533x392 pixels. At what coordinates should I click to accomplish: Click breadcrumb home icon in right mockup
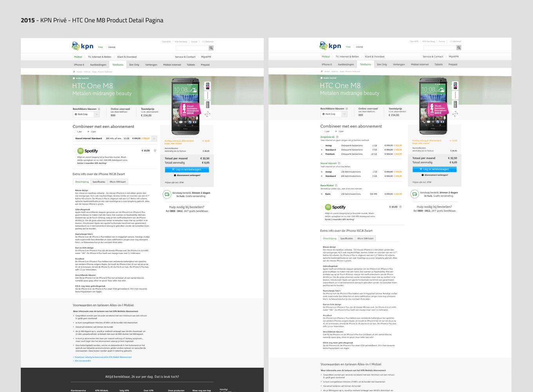[x=322, y=71]
